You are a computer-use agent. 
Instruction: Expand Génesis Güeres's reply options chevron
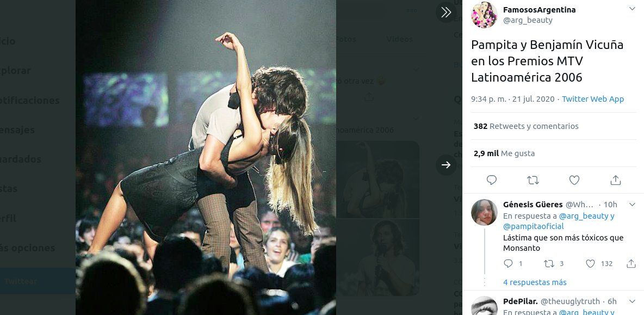[x=631, y=205]
